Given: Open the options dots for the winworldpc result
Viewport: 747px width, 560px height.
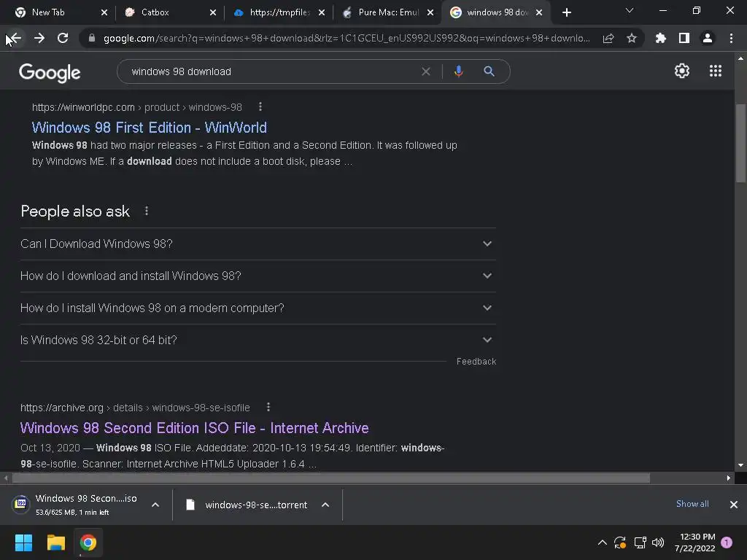Looking at the screenshot, I should tap(260, 106).
